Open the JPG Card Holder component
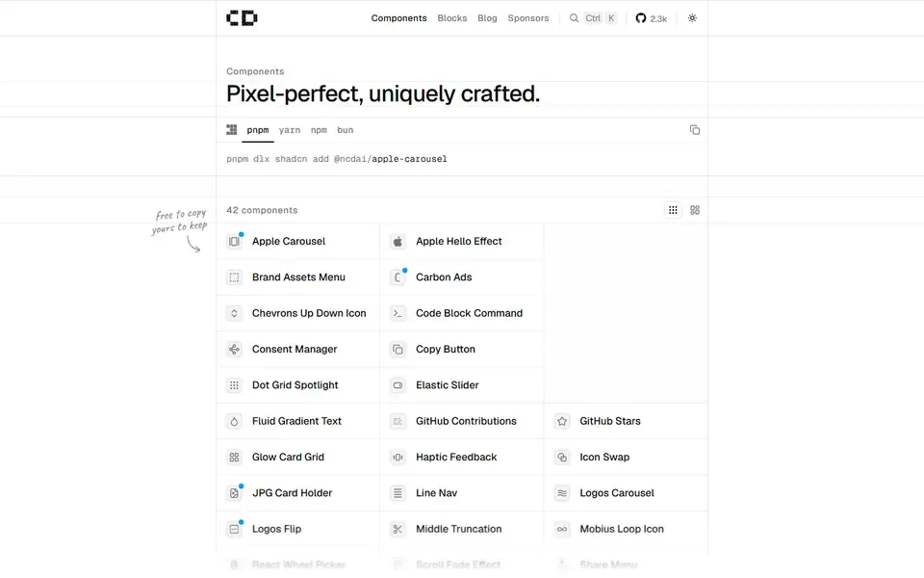The height and width of the screenshot is (578, 924). point(297,493)
